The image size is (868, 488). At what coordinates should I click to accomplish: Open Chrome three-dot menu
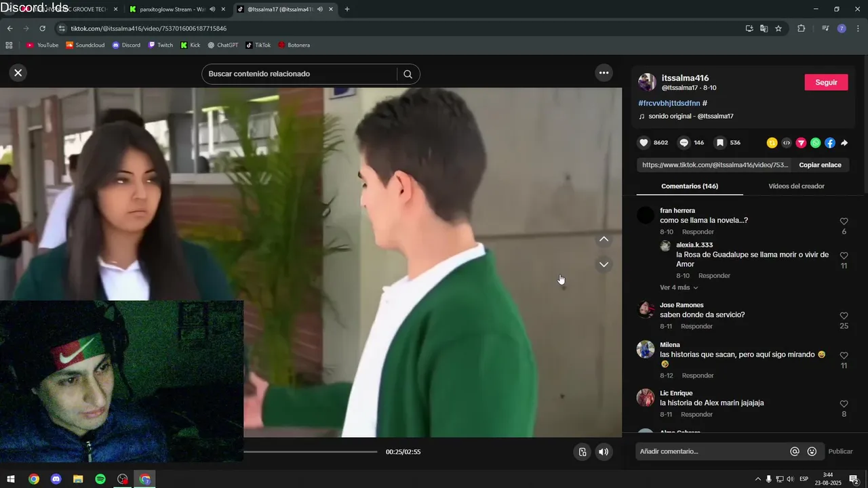click(859, 28)
